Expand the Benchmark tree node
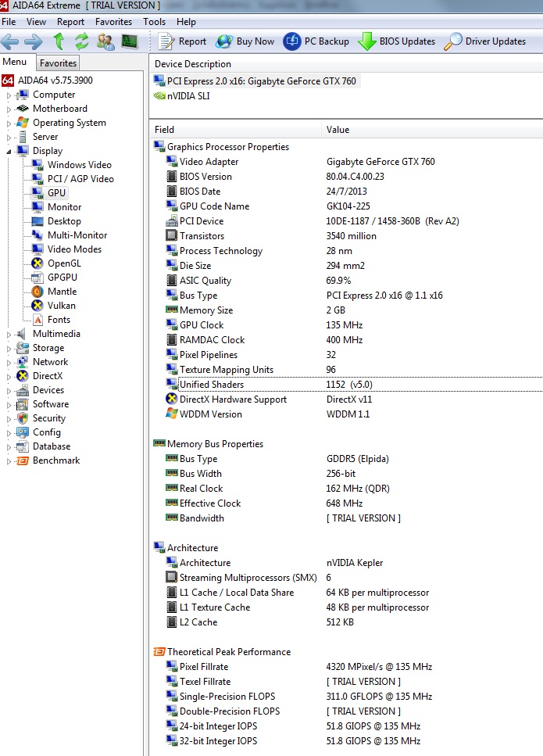This screenshot has height=756, width=543. tap(9, 460)
